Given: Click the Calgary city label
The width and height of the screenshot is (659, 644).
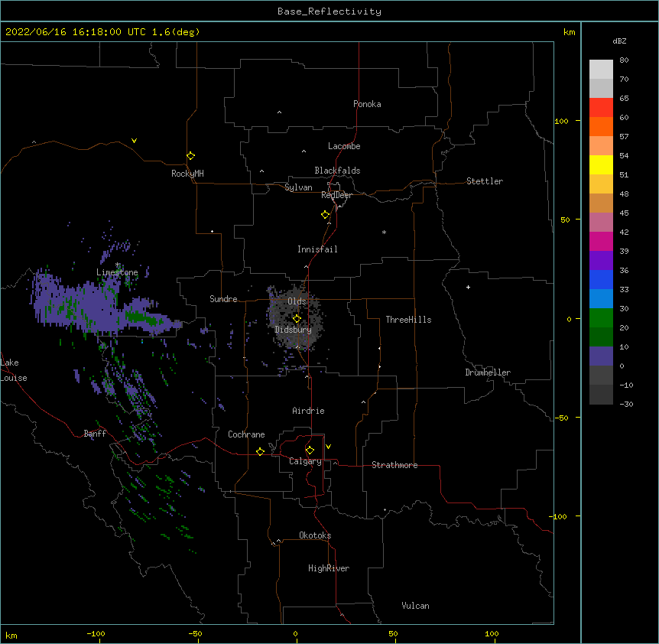Looking at the screenshot, I should 305,461.
